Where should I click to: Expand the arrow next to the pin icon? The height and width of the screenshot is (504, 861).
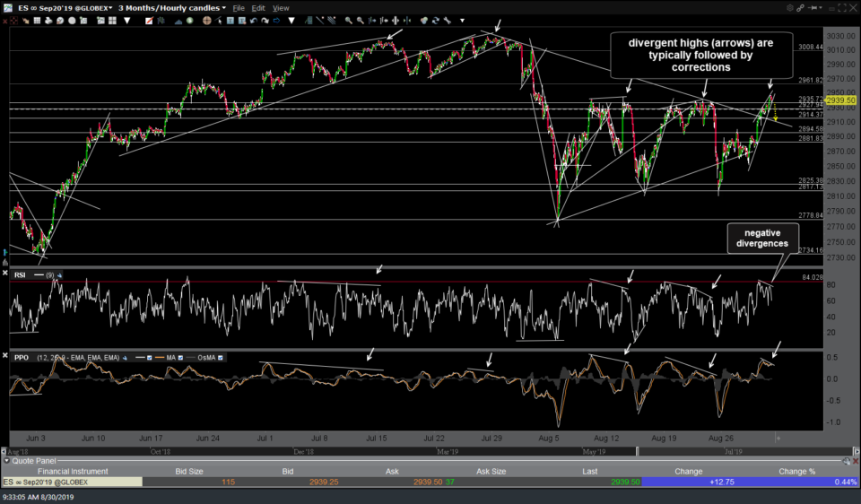[821, 8]
